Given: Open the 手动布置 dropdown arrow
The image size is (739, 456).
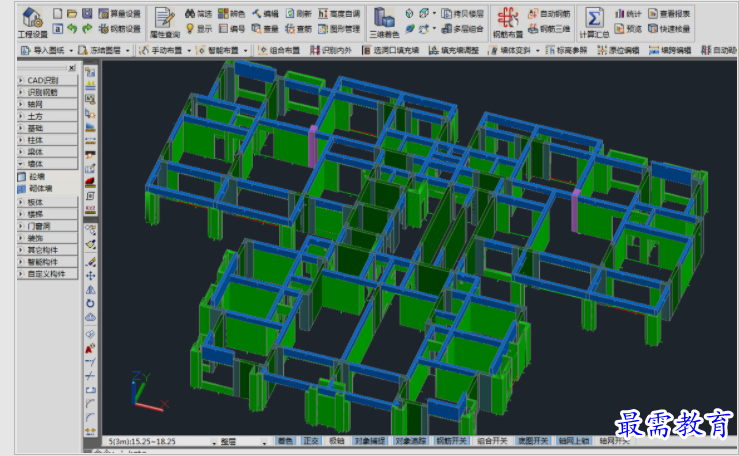Looking at the screenshot, I should coord(189,50).
